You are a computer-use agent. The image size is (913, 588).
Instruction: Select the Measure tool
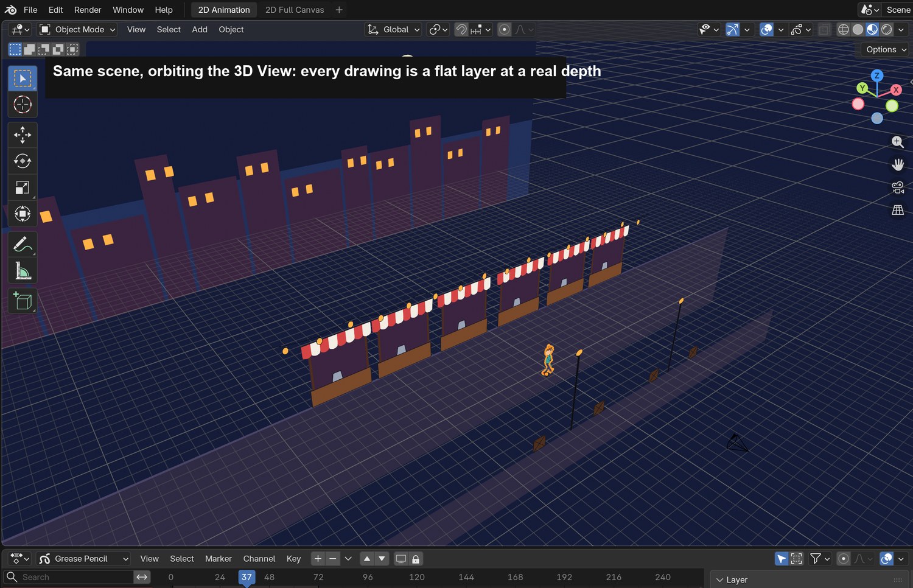(x=23, y=270)
